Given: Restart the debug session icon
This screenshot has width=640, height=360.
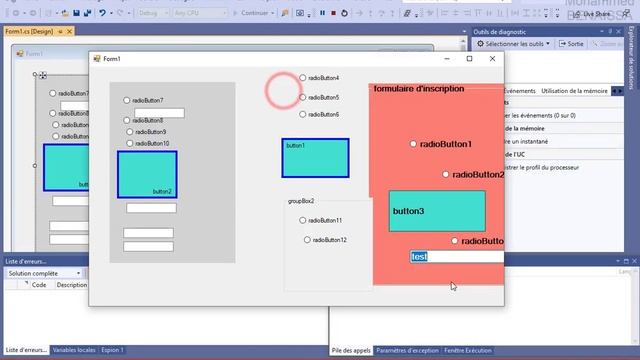Looking at the screenshot, I should point(344,13).
